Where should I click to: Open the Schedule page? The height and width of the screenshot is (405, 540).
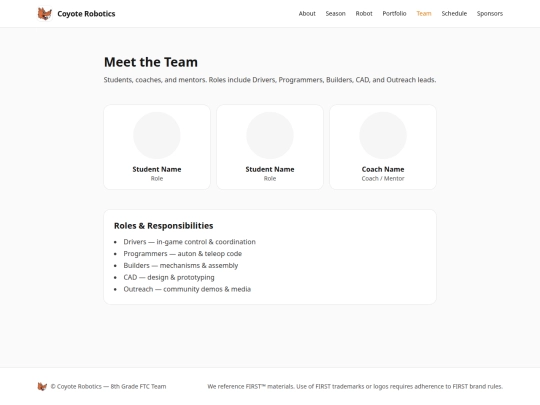pos(454,13)
